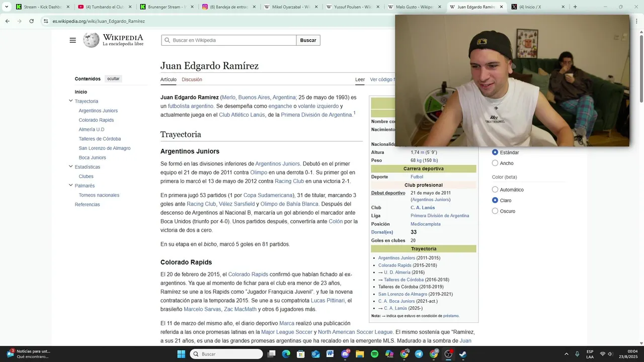The width and height of the screenshot is (644, 362).
Task: Open Microsoft Store from the taskbar
Action: point(301,354)
